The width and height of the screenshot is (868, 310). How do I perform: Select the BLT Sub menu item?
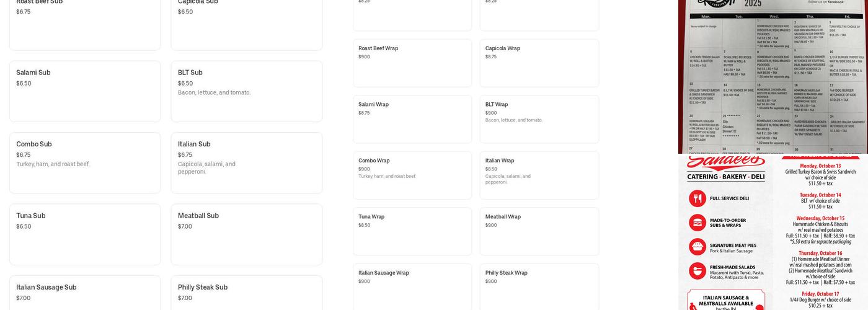(x=247, y=91)
